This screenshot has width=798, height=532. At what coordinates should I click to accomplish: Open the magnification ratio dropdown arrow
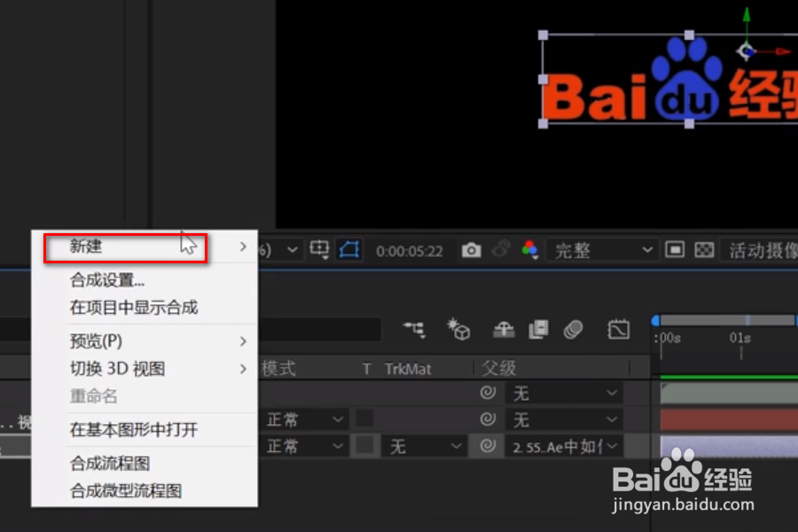pos(292,250)
